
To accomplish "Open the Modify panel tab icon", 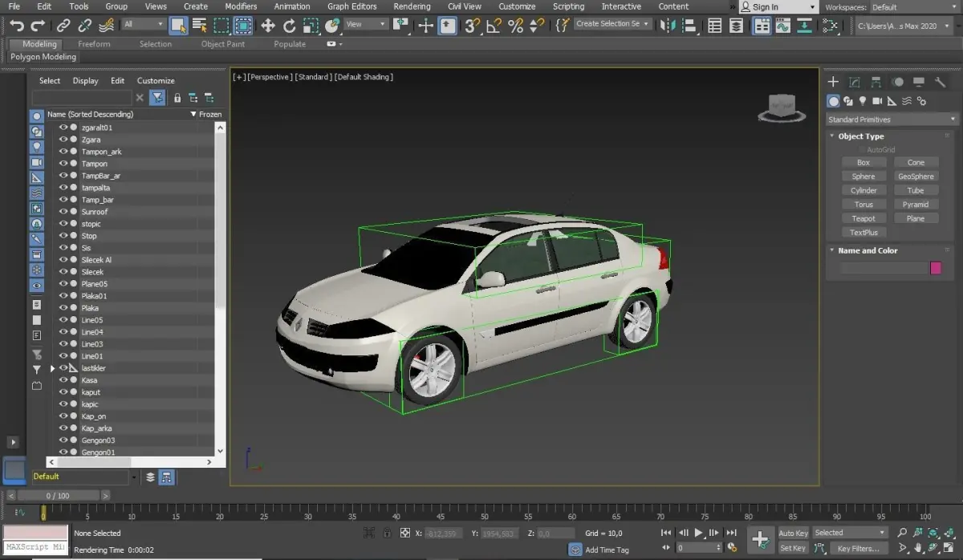I will point(855,82).
